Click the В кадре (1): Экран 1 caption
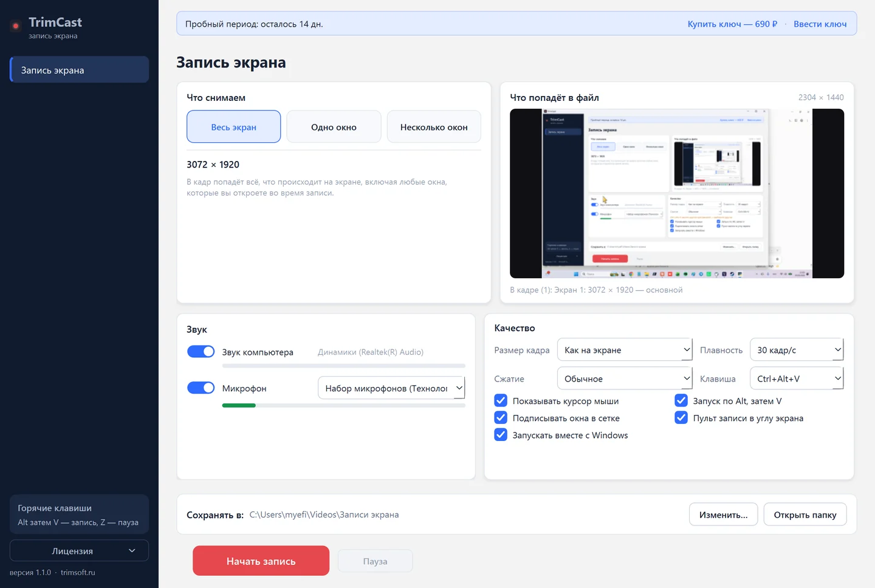The image size is (875, 588). [x=596, y=290]
